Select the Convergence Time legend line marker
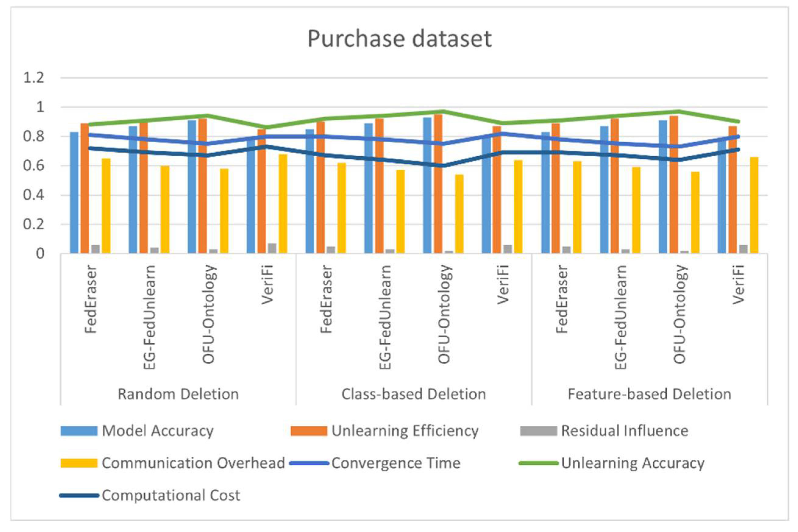 (309, 463)
